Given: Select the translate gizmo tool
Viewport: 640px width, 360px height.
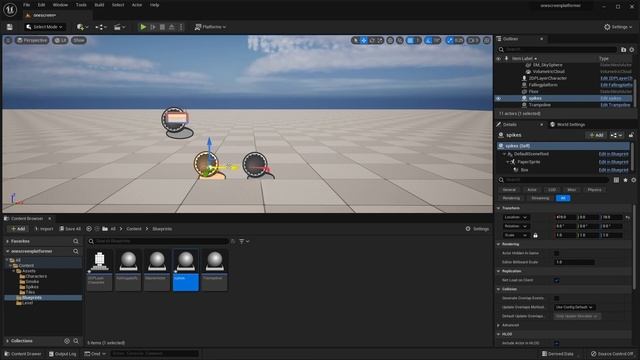Looking at the screenshot, I should (x=364, y=40).
